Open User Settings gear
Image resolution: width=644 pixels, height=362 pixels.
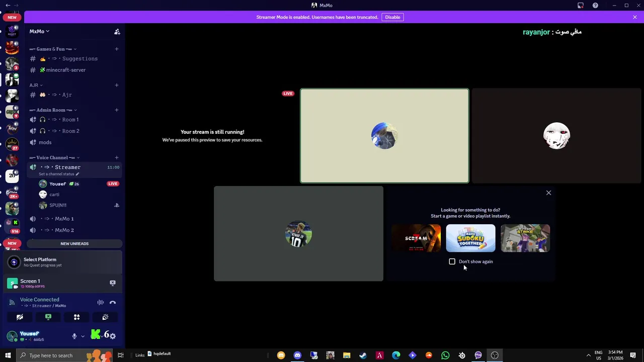(x=113, y=336)
